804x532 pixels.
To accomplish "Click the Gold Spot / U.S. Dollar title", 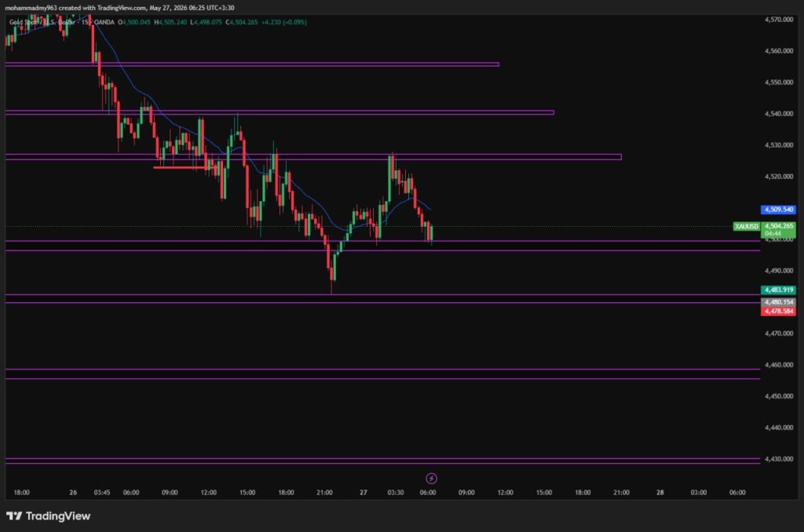I will [x=42, y=22].
